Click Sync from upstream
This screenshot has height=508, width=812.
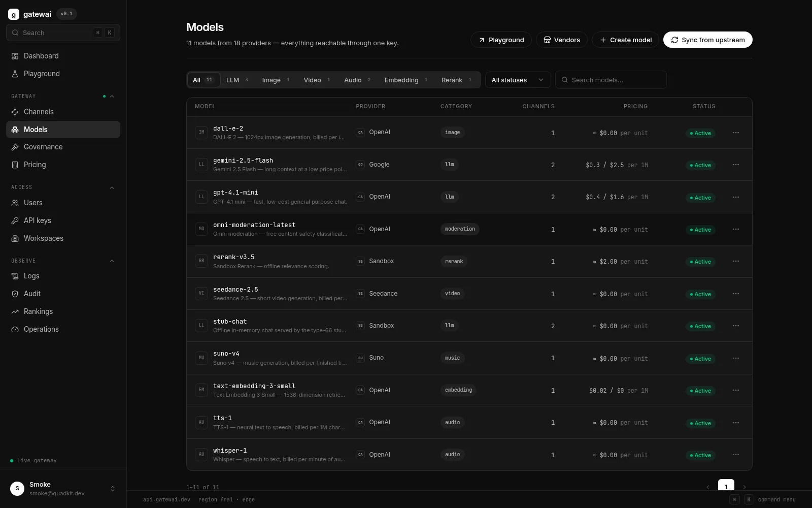tap(707, 40)
